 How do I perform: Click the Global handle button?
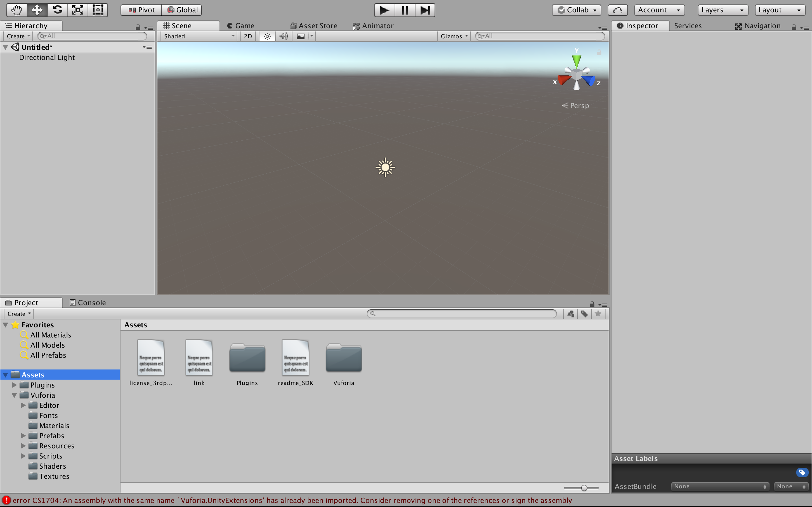tap(182, 10)
